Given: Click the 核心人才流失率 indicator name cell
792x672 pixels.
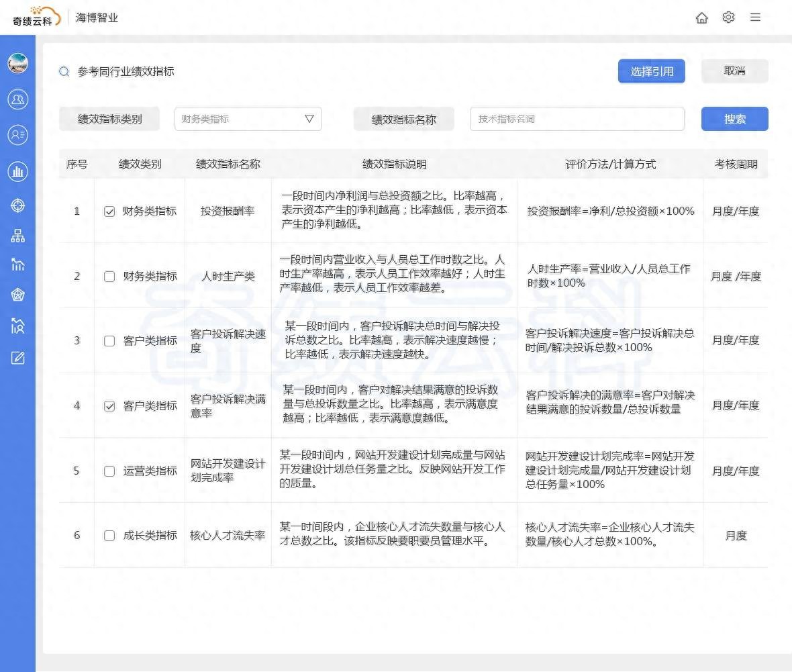Looking at the screenshot, I should pos(228,536).
